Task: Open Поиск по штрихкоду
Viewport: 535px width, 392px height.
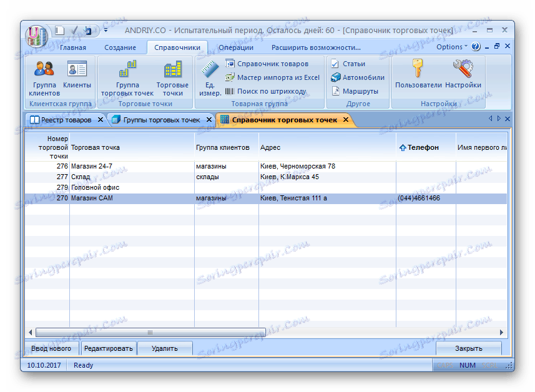Action: 266,91
